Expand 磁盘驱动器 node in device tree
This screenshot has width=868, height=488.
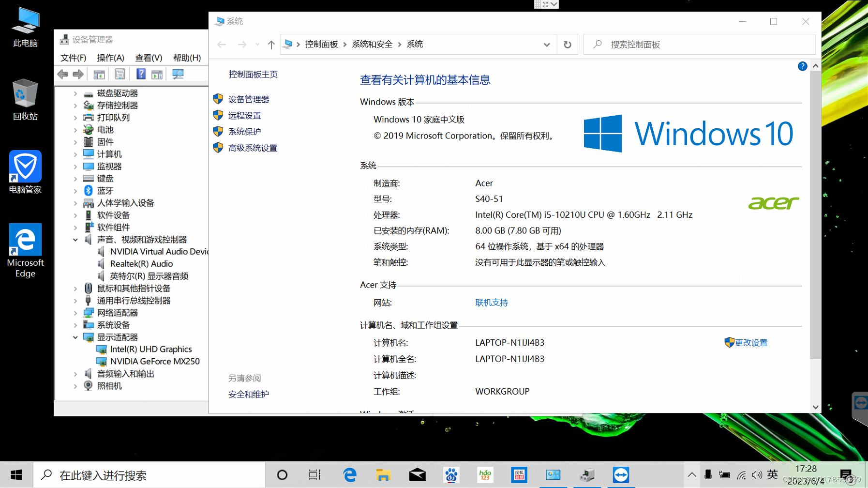[75, 93]
